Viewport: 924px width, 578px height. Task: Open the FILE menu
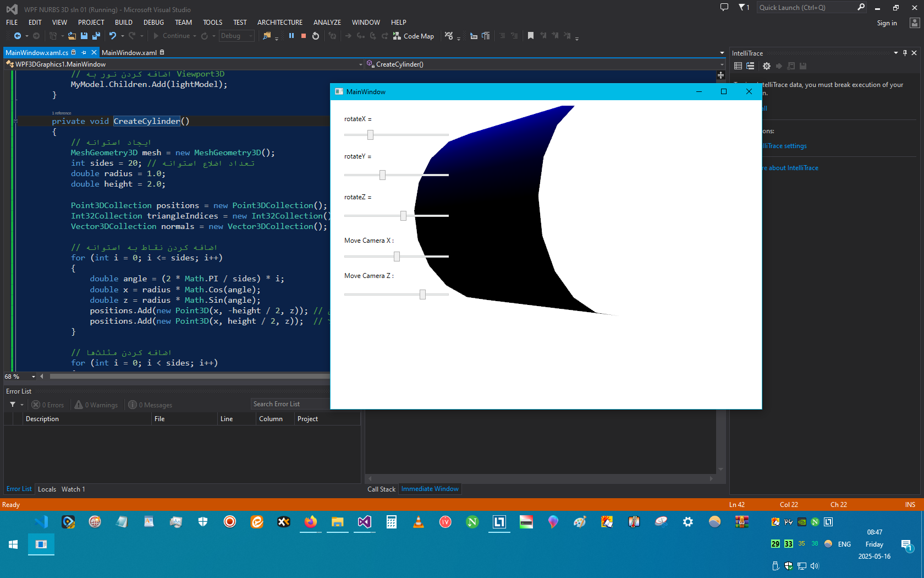point(12,23)
